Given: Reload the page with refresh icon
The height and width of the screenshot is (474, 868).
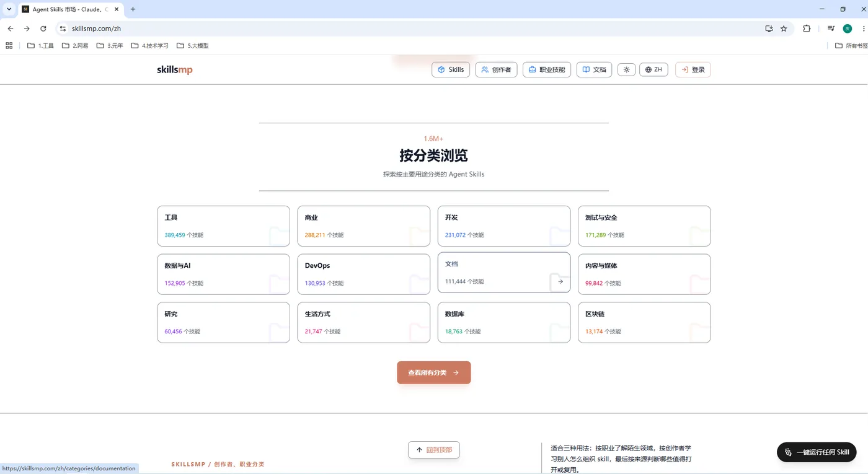Looking at the screenshot, I should (43, 29).
